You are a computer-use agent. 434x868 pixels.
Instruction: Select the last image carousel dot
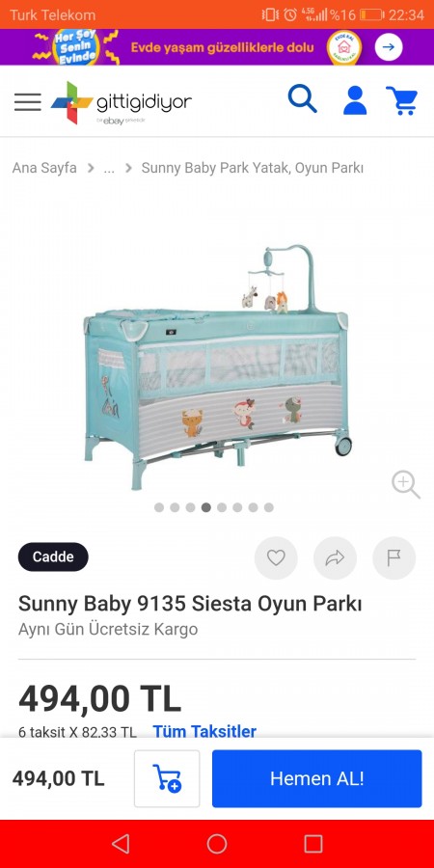click(x=268, y=507)
